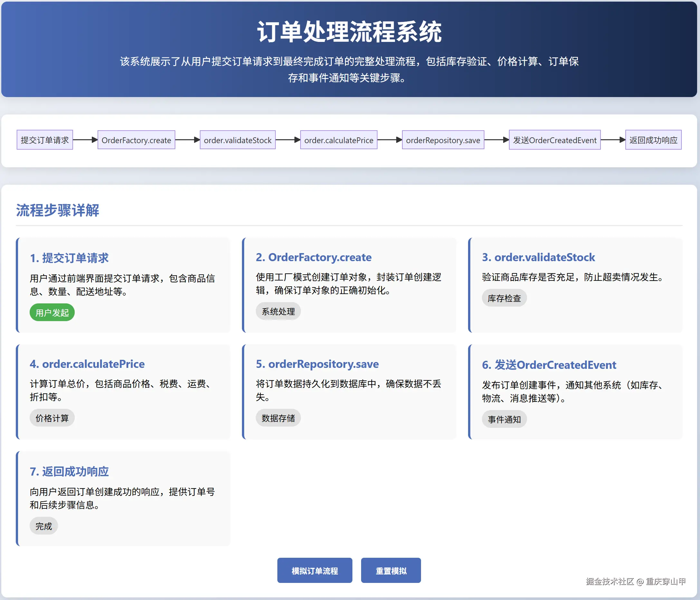This screenshot has width=700, height=600.
Task: Select the 提交订单请求 flowchart node
Action: pyautogui.click(x=44, y=140)
